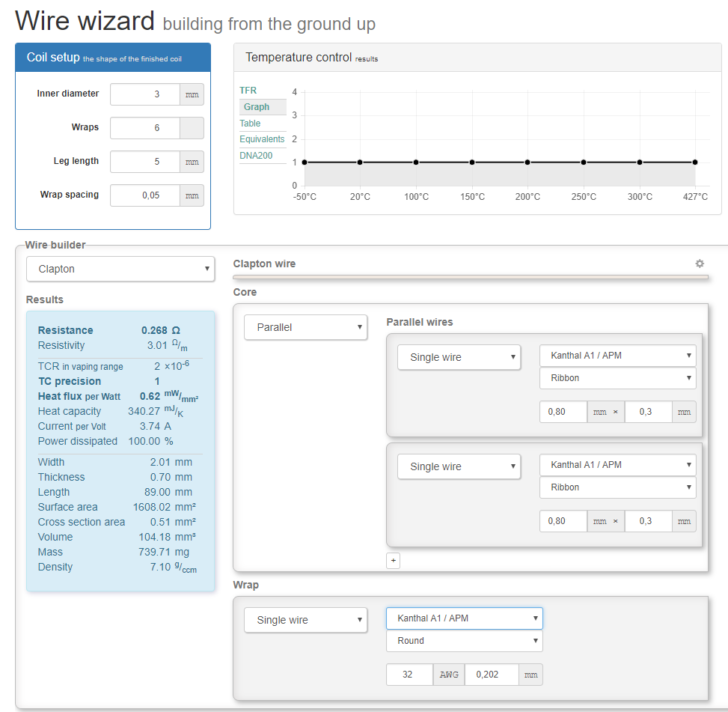Toggle mm unit next to Inner diameter
The width and height of the screenshot is (728, 712).
point(192,94)
